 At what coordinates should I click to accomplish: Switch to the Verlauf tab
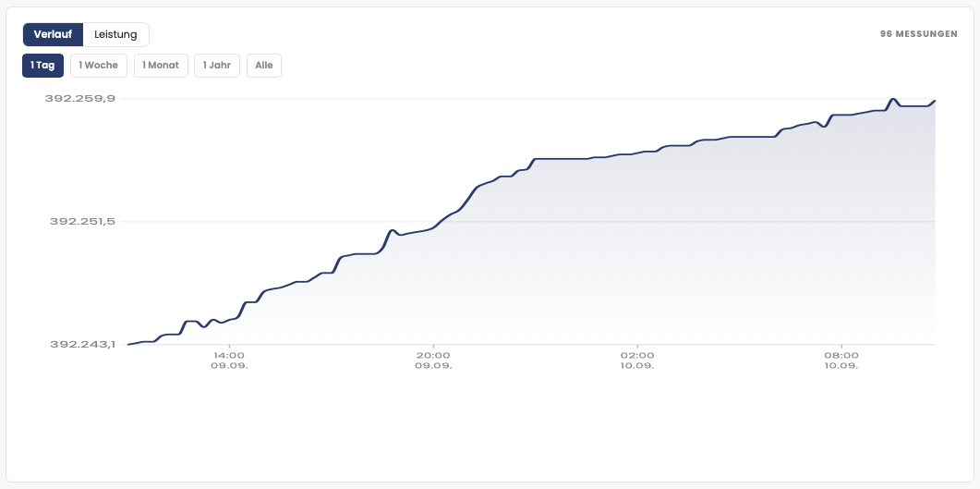pos(54,34)
